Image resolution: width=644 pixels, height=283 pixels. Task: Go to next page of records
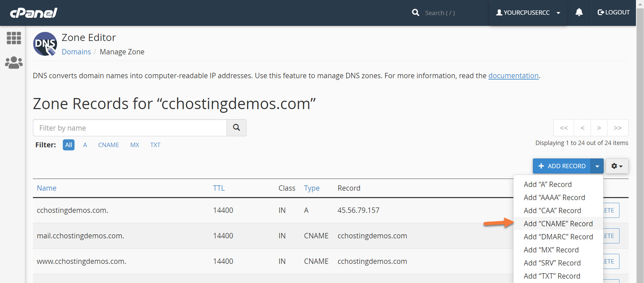[x=599, y=128]
